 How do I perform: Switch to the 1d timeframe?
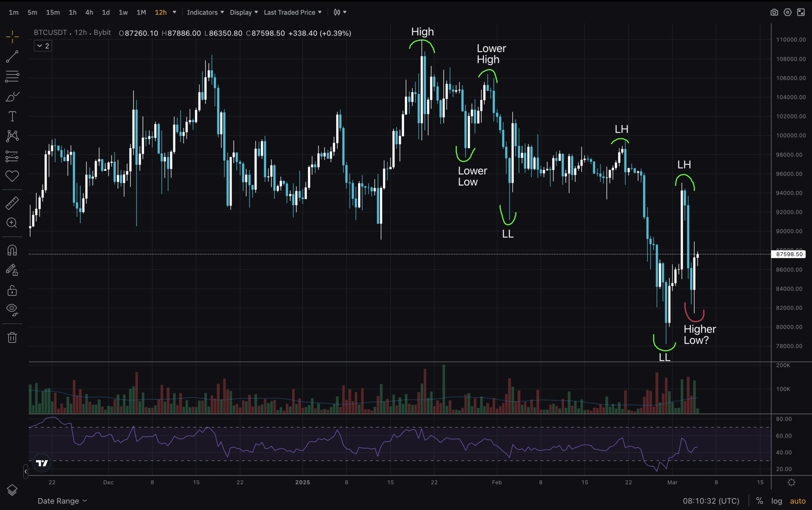click(106, 12)
